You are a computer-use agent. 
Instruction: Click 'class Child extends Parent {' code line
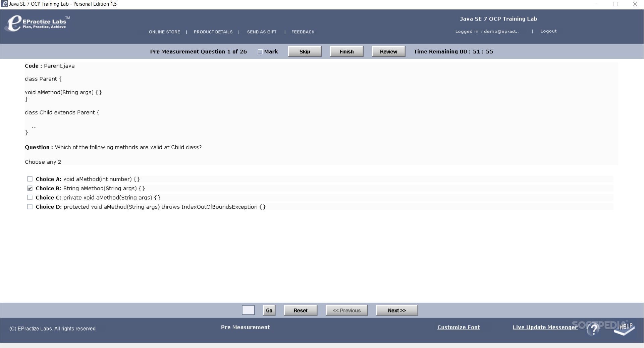(62, 112)
